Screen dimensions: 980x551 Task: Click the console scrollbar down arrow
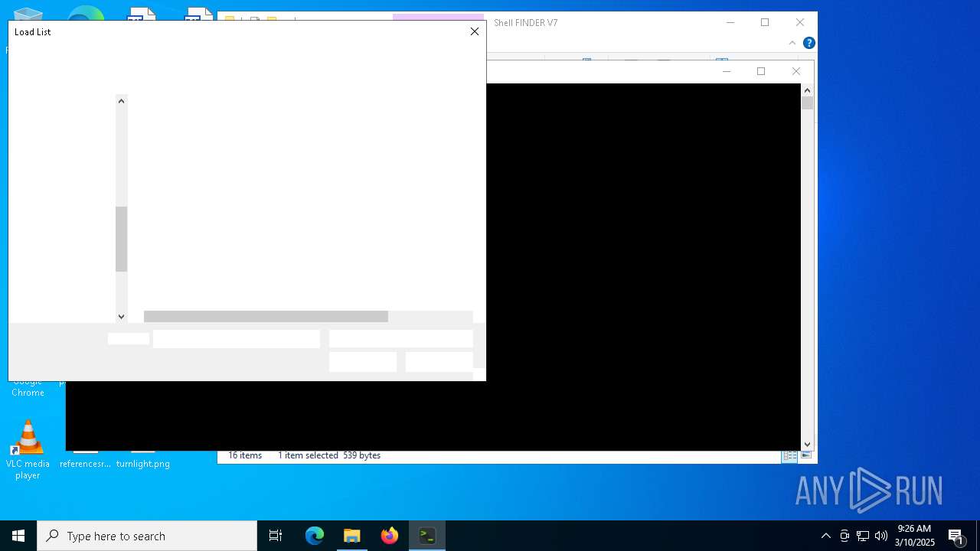(x=807, y=444)
